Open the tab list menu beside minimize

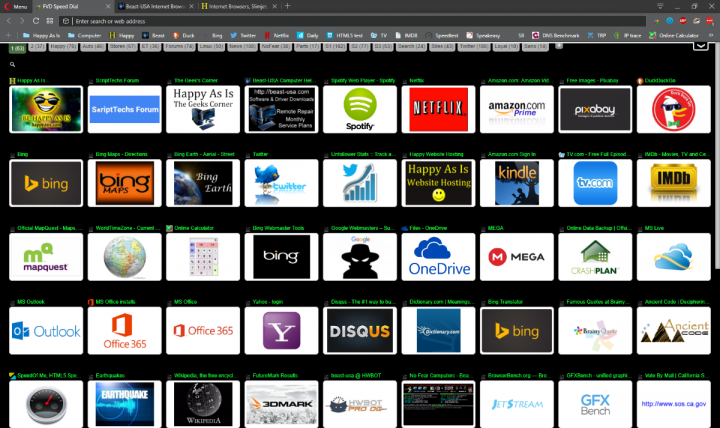tap(660, 6)
